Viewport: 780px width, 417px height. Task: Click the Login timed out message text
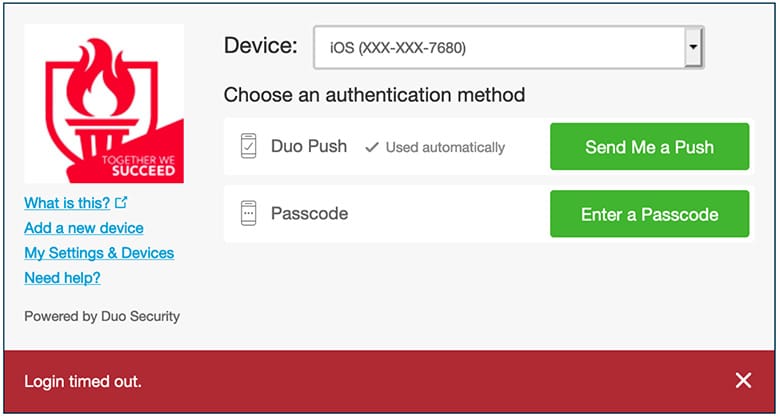click(83, 382)
